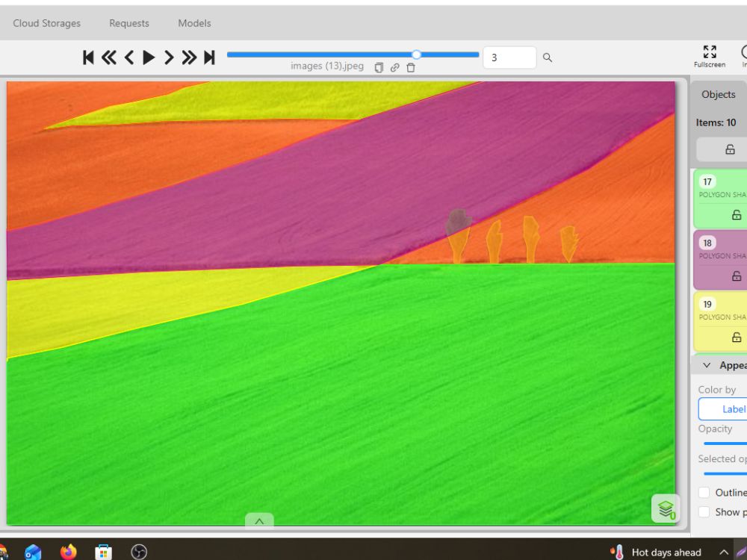Open Firefox from the taskbar
This screenshot has height=560, width=747.
pos(69,552)
